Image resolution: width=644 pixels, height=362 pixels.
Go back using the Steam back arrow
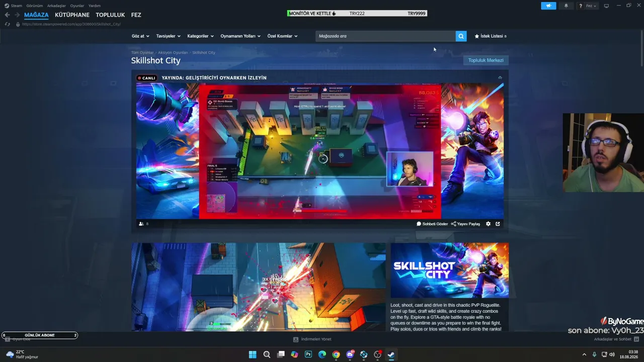[x=7, y=15]
